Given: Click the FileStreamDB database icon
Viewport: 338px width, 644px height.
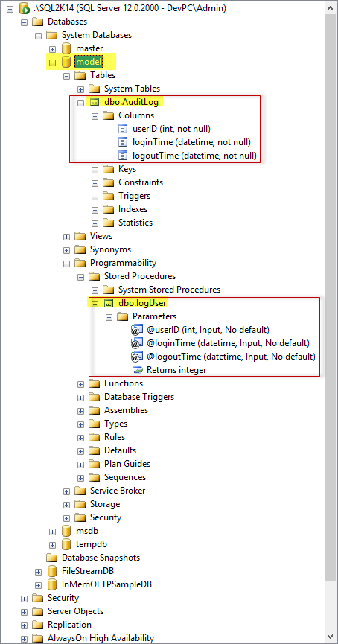Looking at the screenshot, I should (x=52, y=571).
